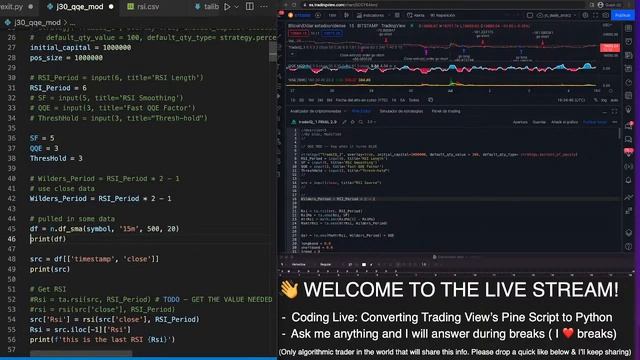640x360 pixels.
Task: Open the watchlist icon in right sidebar
Action: pos(629,28)
